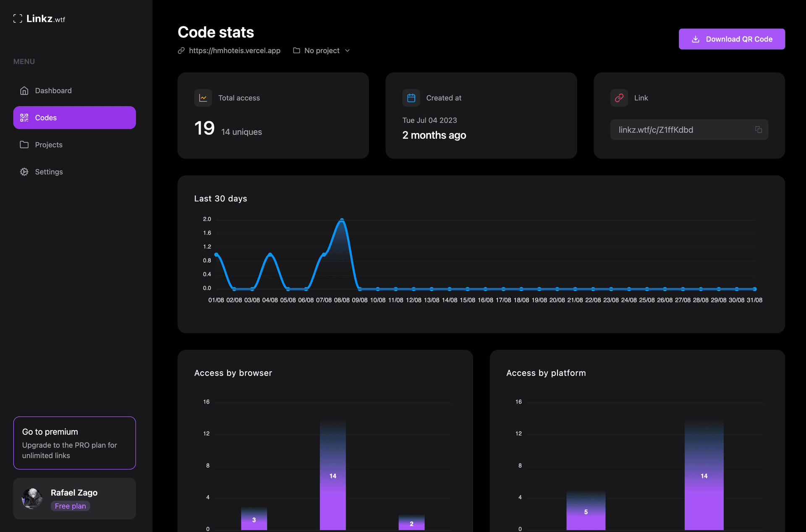Expand the No project chevron dropdown

click(348, 50)
